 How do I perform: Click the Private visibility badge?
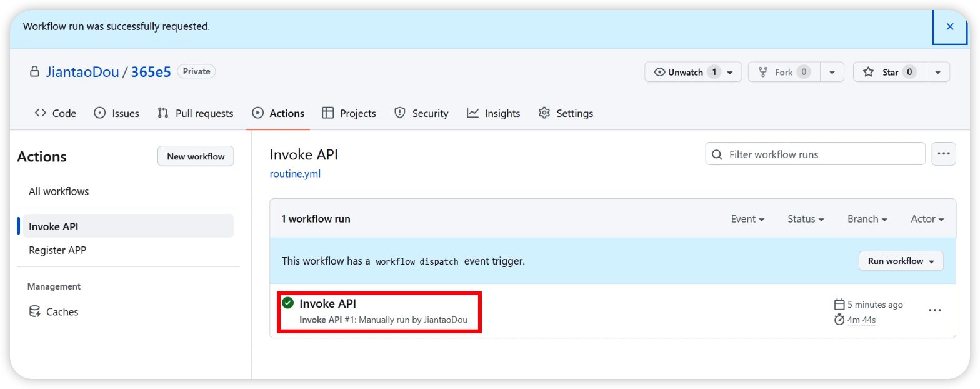[196, 71]
